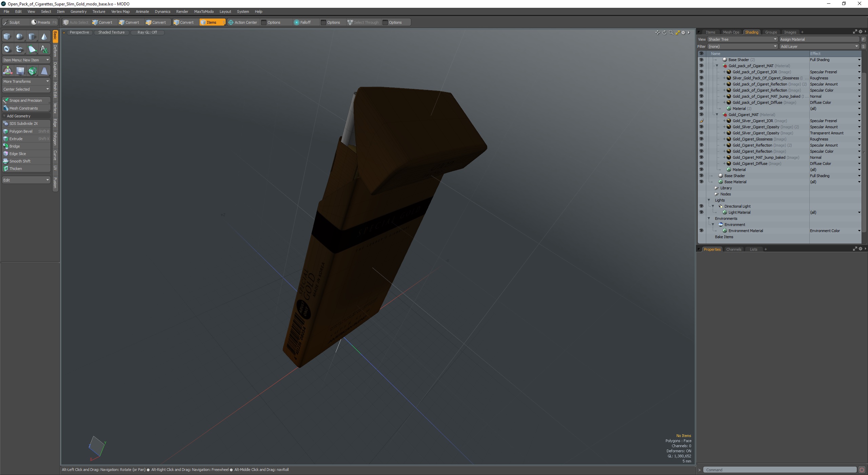Open the Add Layer dropdown

[x=819, y=46]
